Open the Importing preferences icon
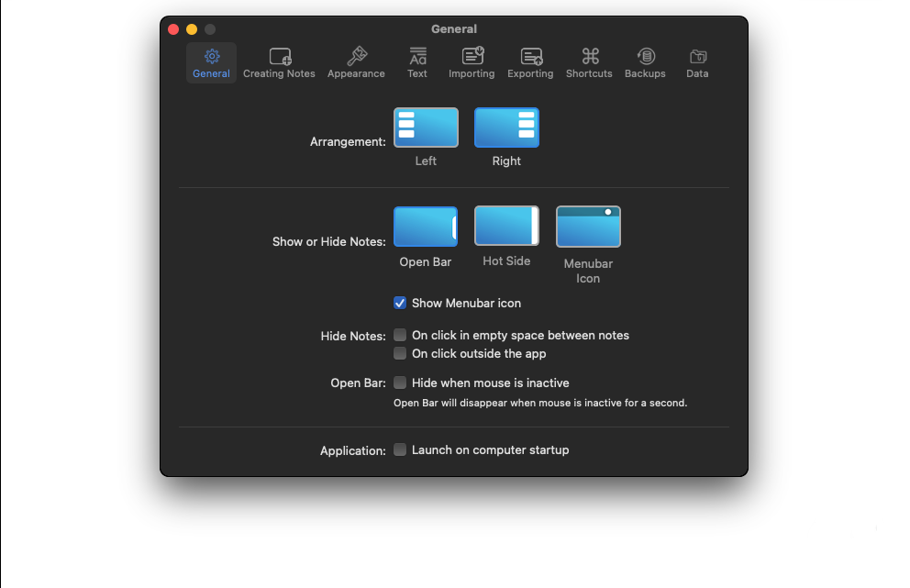The image size is (910, 588). click(x=472, y=57)
